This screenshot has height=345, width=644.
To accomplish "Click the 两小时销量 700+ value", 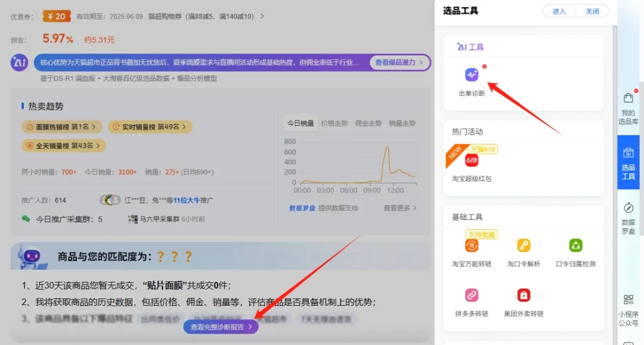I will 69,172.
